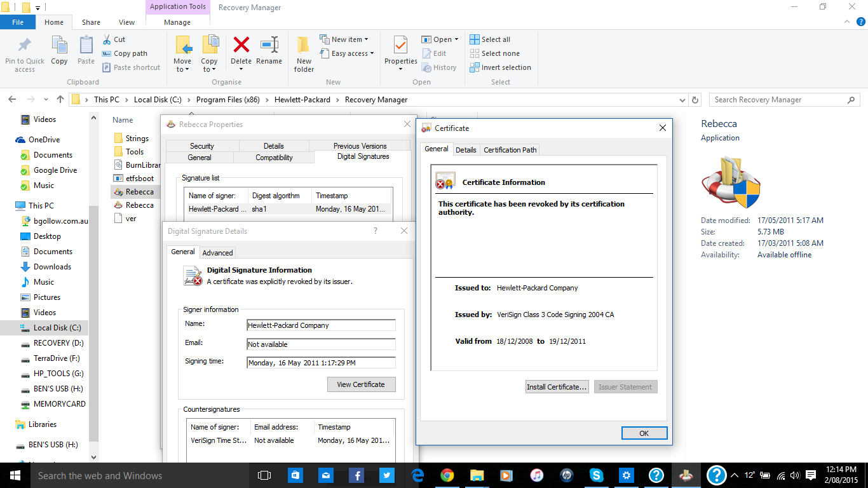Open the Copy to dropdown

209,65
